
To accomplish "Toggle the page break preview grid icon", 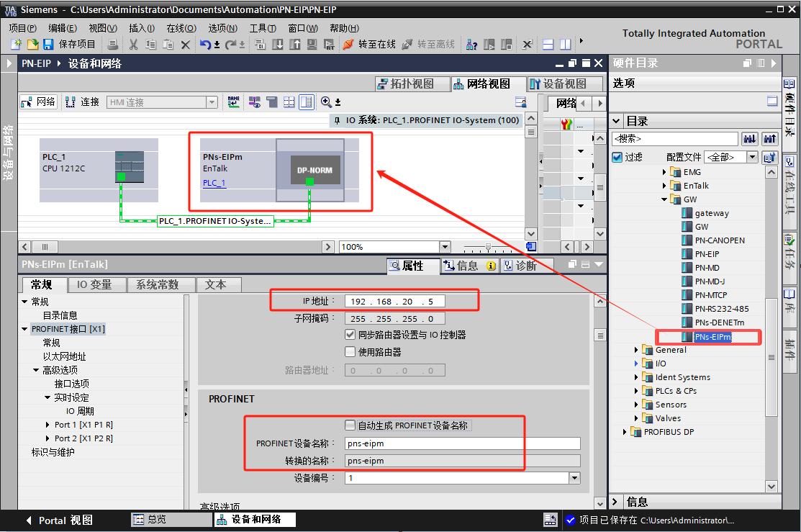I will [x=289, y=101].
